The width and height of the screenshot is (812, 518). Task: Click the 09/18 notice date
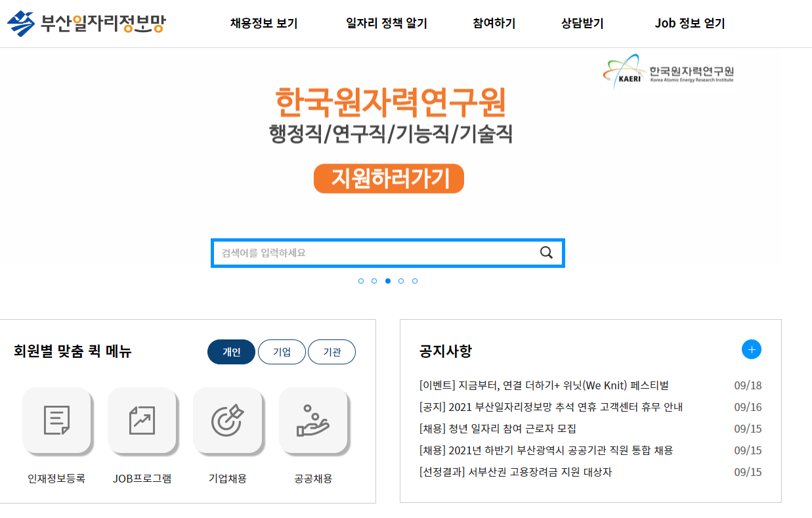748,385
